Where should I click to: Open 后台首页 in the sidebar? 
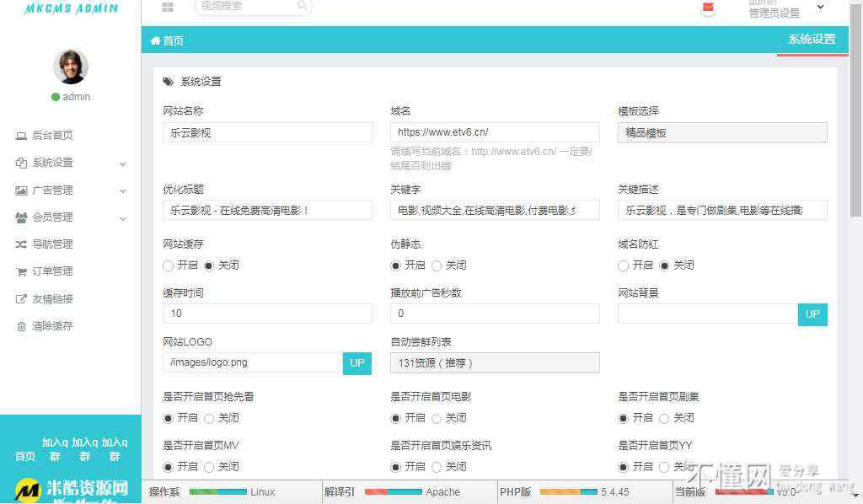pos(52,136)
